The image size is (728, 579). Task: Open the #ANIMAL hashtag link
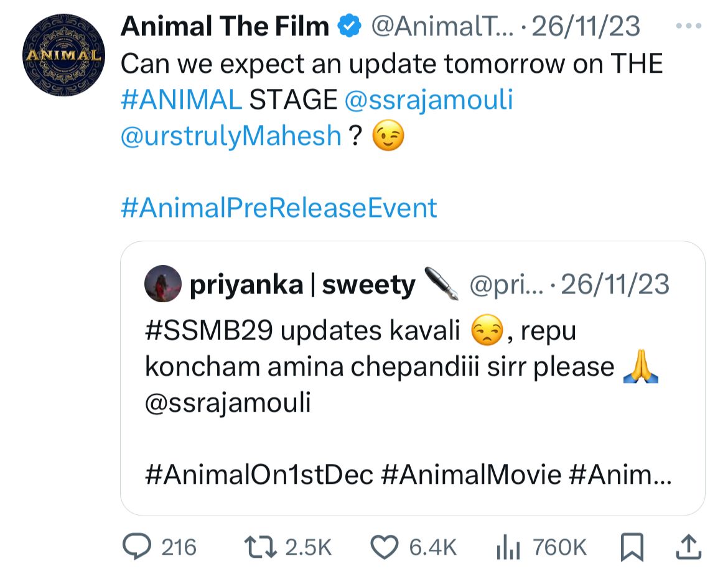click(180, 100)
